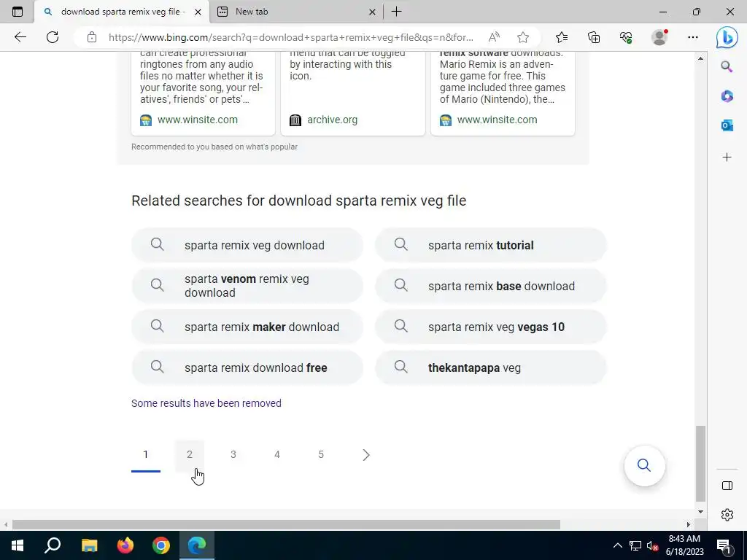
Task: Go to results page 2
Action: 190,455
